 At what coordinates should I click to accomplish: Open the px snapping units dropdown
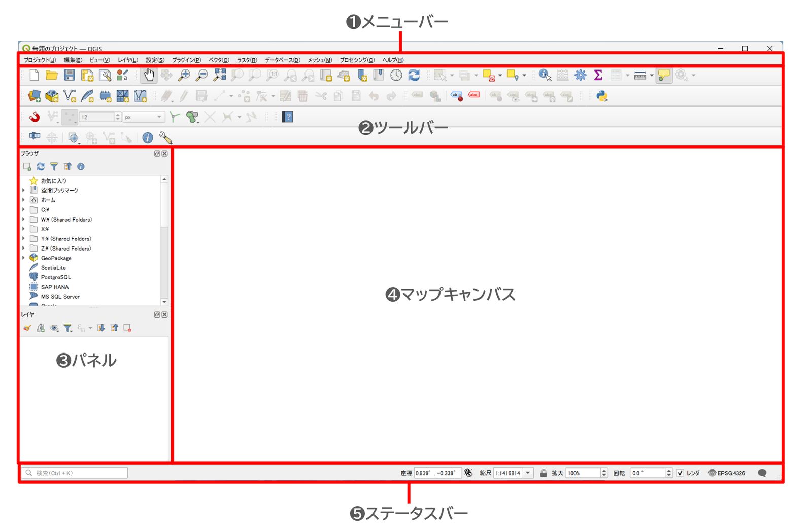coord(144,117)
